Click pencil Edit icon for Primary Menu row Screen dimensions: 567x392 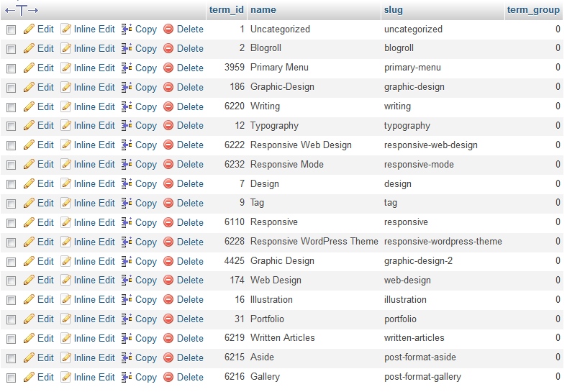tap(29, 68)
